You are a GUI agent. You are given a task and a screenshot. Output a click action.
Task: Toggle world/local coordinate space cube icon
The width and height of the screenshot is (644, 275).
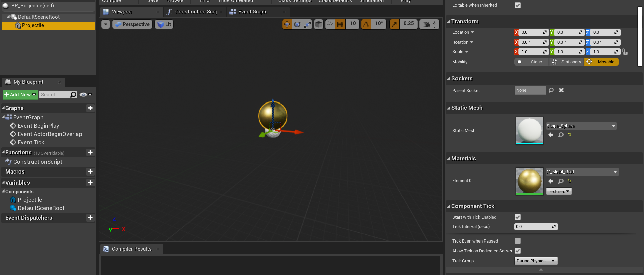tap(319, 24)
